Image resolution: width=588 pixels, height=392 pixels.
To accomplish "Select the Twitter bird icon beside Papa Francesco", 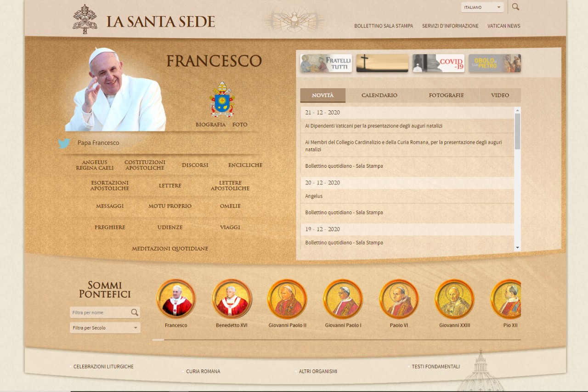I will point(64,143).
